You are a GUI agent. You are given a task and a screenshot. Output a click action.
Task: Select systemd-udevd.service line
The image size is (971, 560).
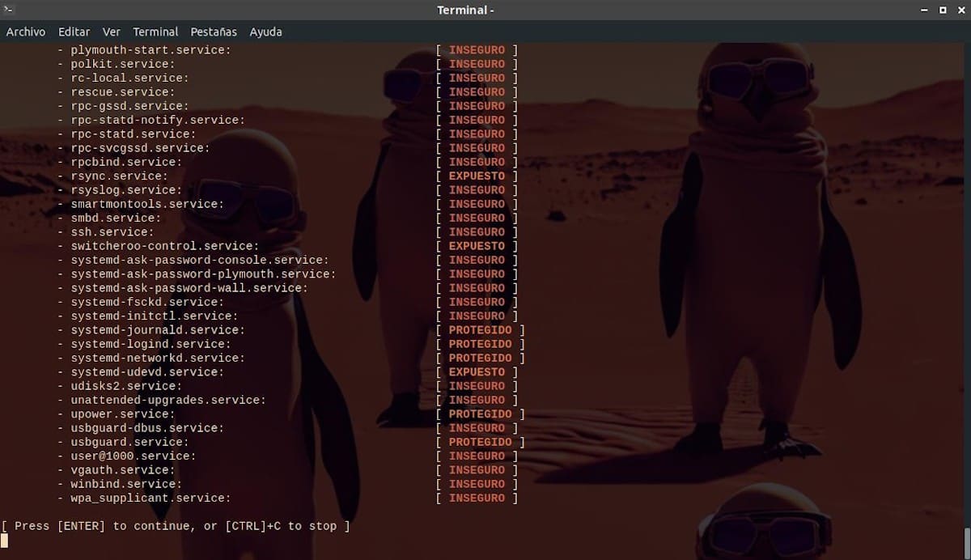coord(287,372)
